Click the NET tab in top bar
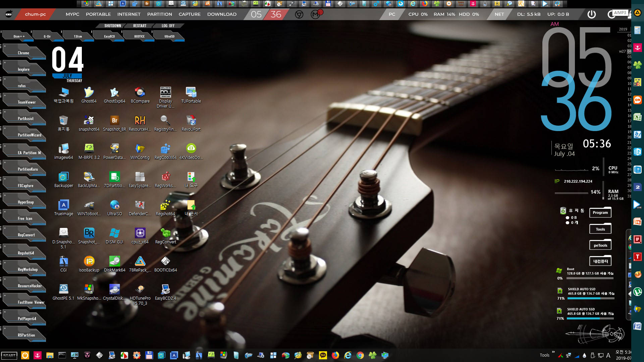The height and width of the screenshot is (362, 644). (499, 14)
